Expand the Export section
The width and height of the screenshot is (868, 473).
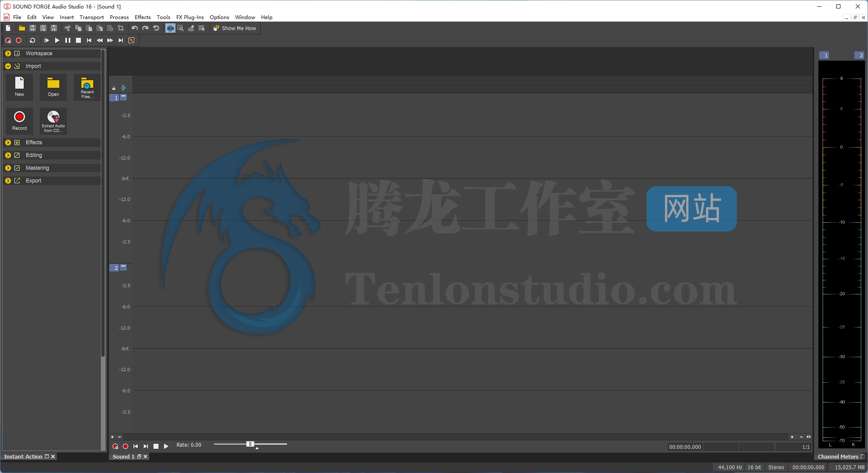(8, 181)
